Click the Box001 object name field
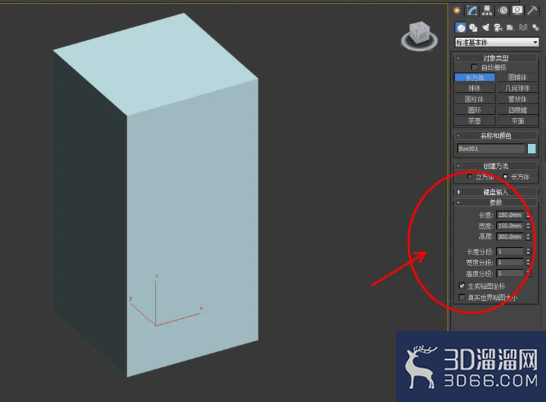Screen dimensions: 546x402 [x=491, y=149]
